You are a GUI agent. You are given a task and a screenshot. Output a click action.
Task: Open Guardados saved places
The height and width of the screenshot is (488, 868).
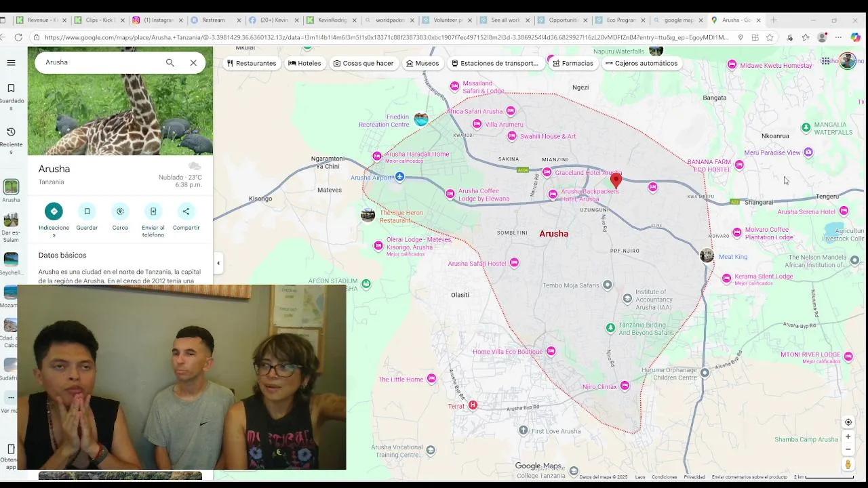(x=11, y=97)
